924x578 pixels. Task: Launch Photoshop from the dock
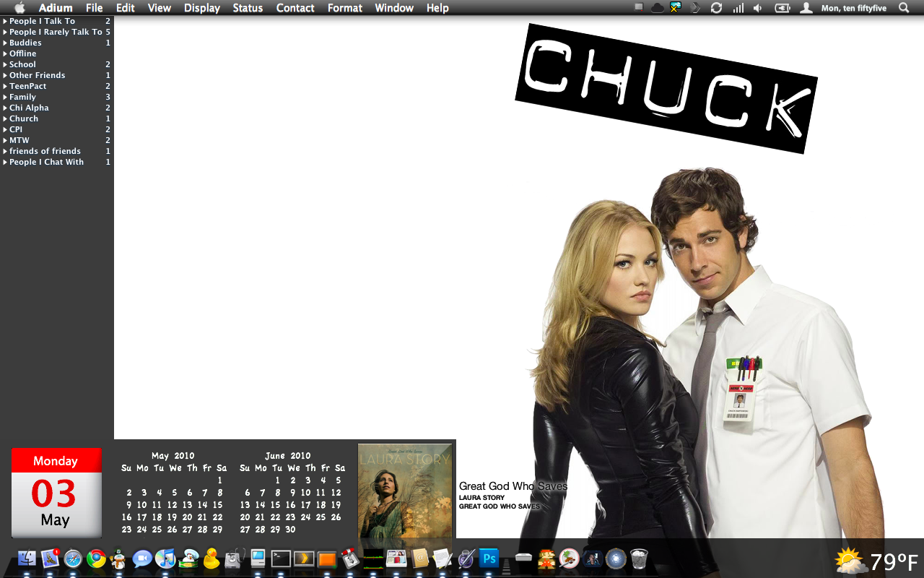(x=489, y=558)
